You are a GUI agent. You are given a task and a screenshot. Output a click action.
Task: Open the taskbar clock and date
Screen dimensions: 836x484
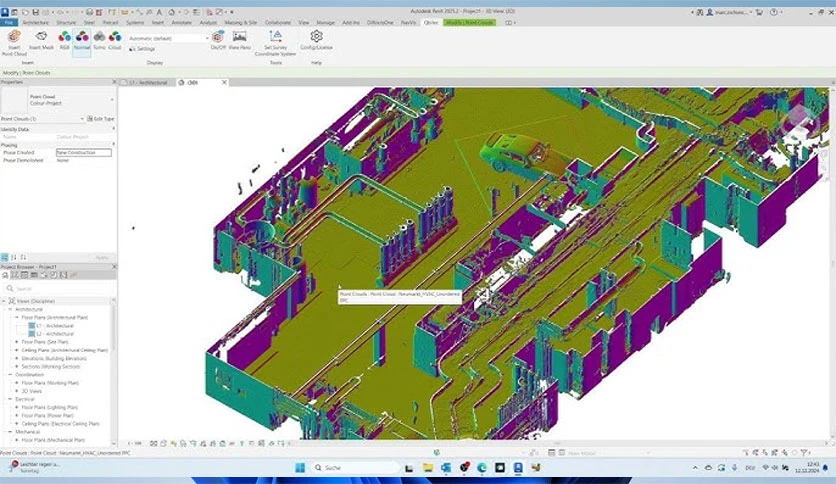[x=809, y=467]
